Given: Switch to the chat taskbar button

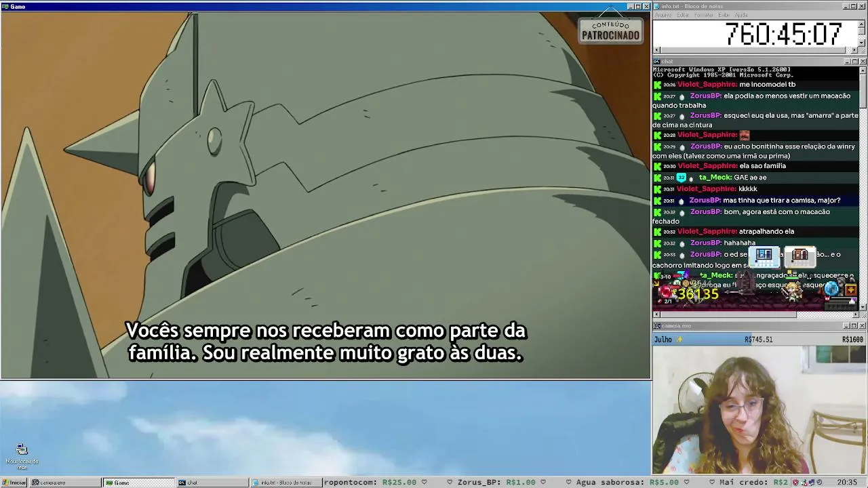Looking at the screenshot, I should coord(212,483).
